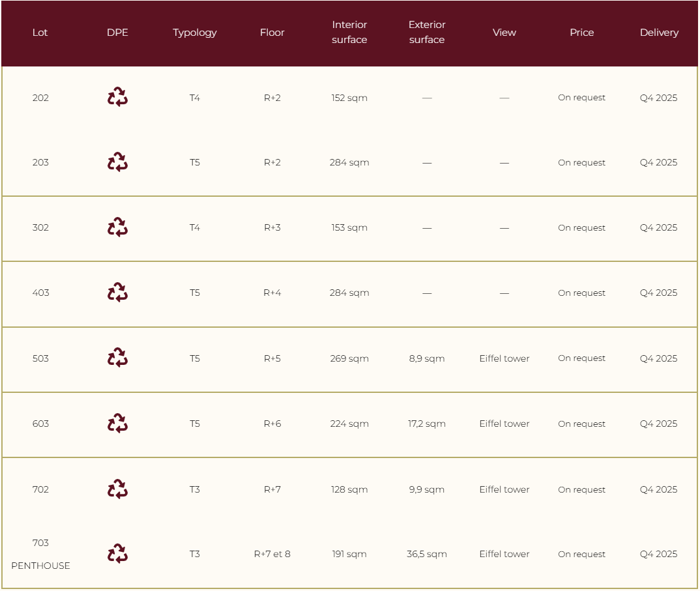The height and width of the screenshot is (591, 700).
Task: Click the DPE recycle icon for lot 702
Action: click(x=117, y=489)
